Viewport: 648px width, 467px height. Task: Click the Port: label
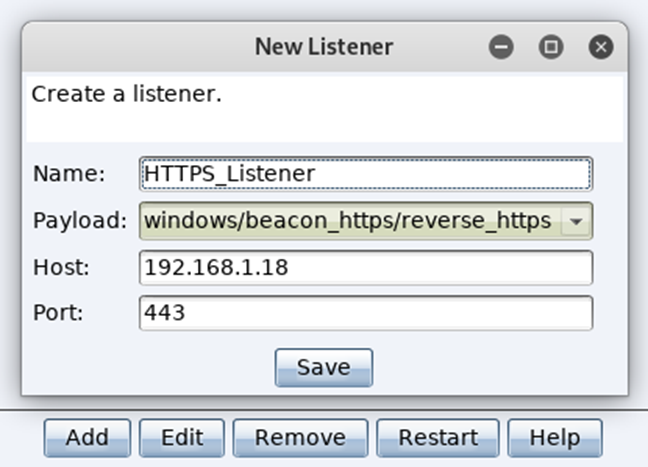coord(58,313)
